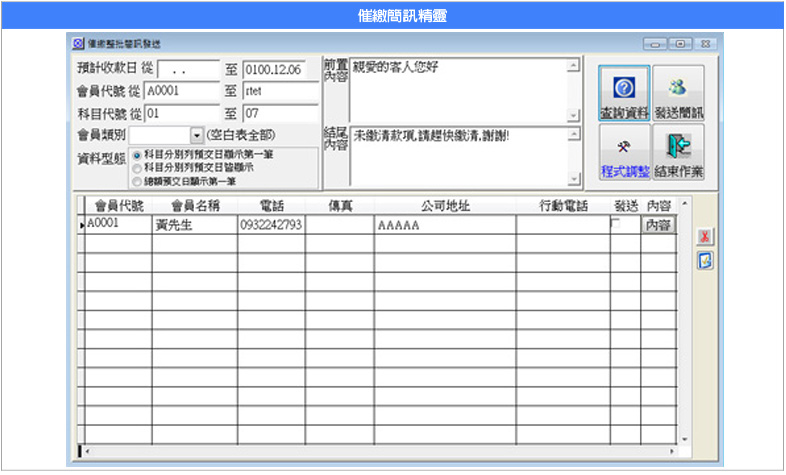The image size is (786, 475).
Task: Select 總額預交日顯示第一筆 radio option
Action: [x=137, y=182]
